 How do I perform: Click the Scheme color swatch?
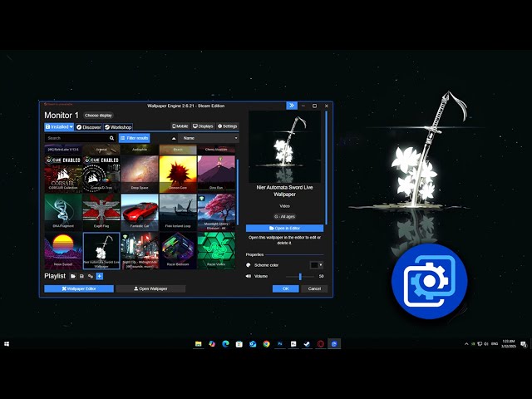(x=314, y=265)
